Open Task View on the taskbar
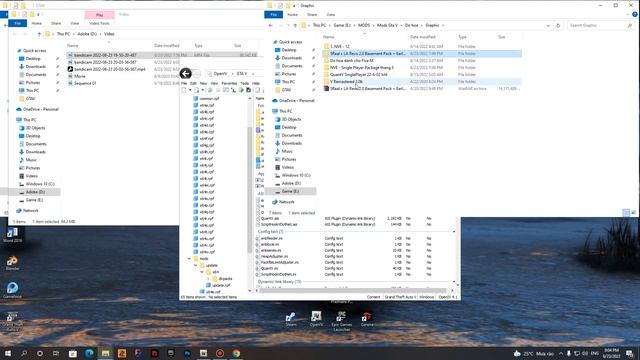Viewport: 640px width, 360px height. tap(56, 353)
